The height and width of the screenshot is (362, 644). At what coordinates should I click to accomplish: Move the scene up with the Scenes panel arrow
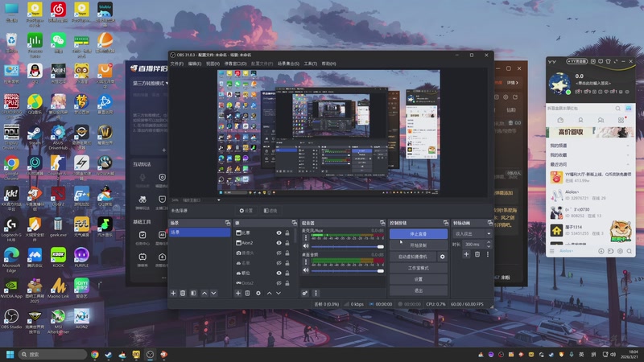204,293
